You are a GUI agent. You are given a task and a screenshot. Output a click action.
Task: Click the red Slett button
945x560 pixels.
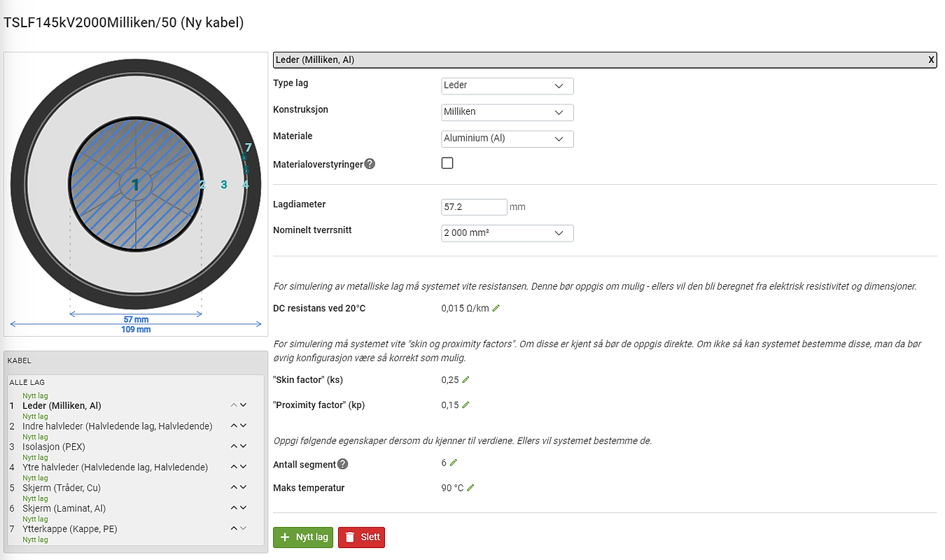[361, 537]
